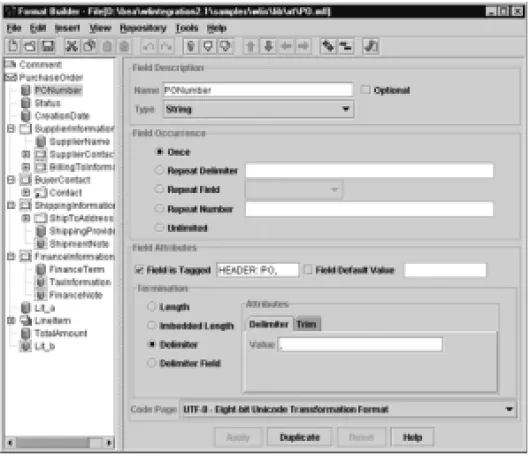The height and width of the screenshot is (456, 530).
Task: Click the Move Up arrow toolbar icon
Action: (x=250, y=46)
